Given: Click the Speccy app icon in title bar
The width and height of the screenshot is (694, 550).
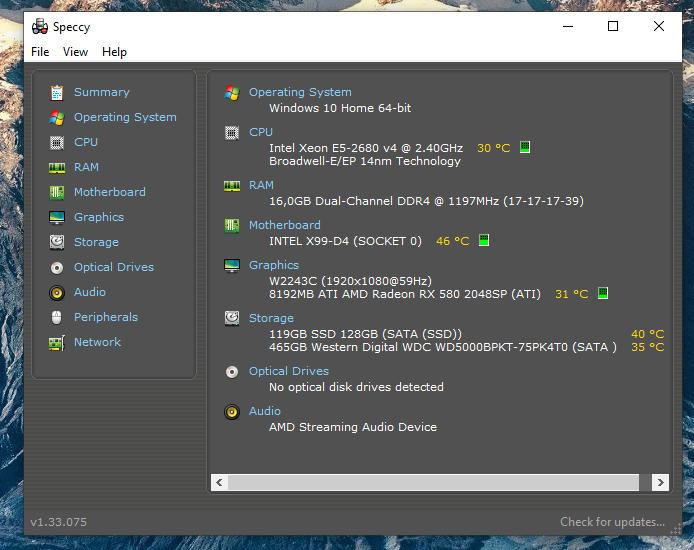Looking at the screenshot, I should (40, 27).
